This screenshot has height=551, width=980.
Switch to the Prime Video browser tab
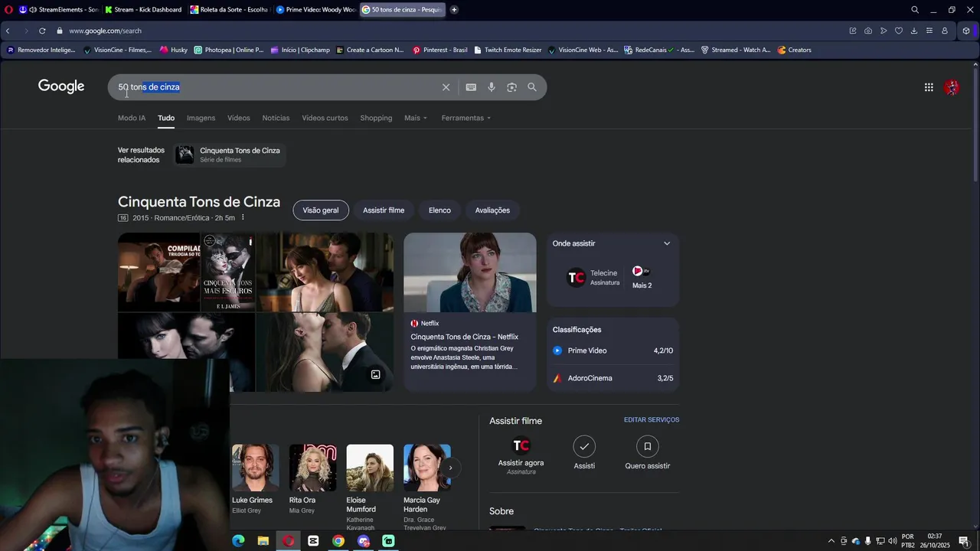click(316, 9)
